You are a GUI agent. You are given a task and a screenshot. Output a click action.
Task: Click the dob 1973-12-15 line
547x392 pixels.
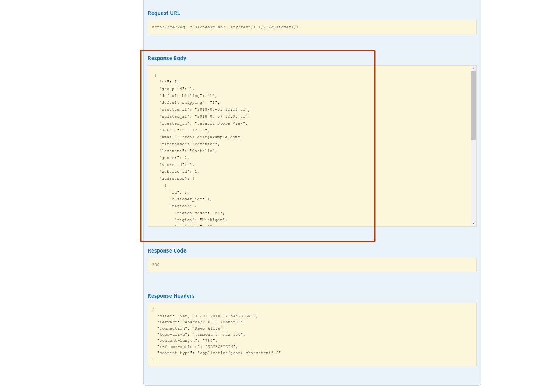point(184,130)
